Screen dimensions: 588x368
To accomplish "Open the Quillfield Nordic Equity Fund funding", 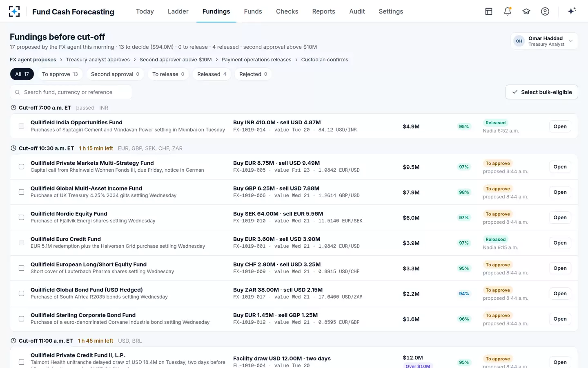I will point(560,218).
